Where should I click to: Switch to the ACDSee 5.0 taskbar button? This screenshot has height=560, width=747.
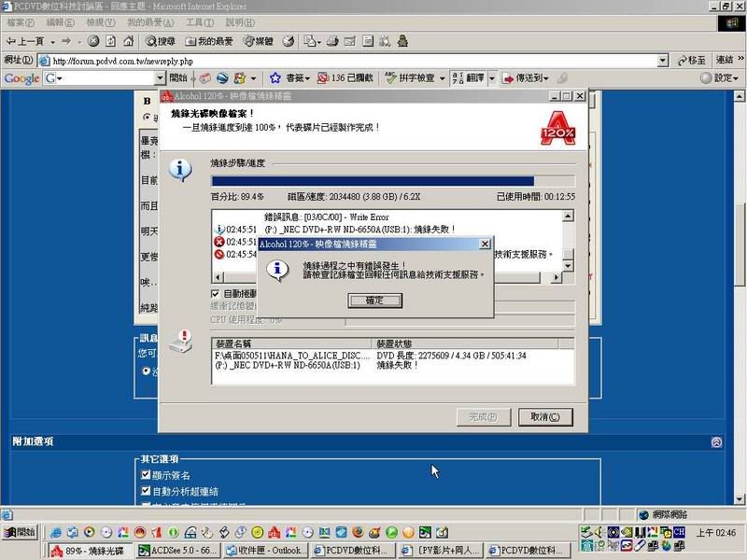[178, 551]
